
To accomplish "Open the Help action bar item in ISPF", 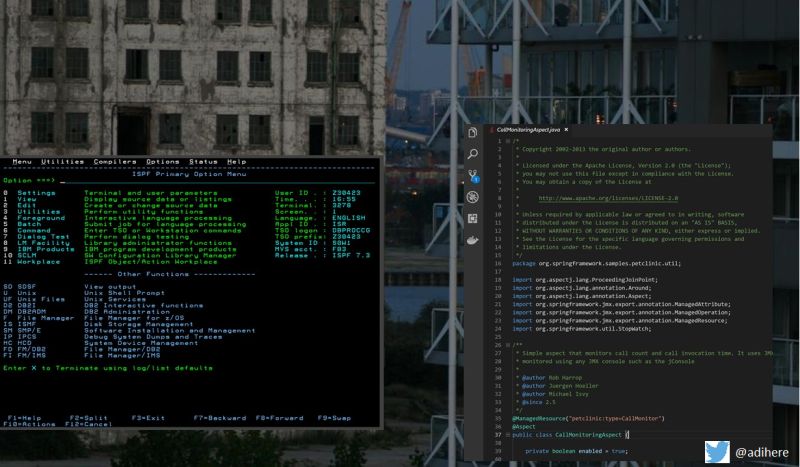I will click(x=237, y=162).
